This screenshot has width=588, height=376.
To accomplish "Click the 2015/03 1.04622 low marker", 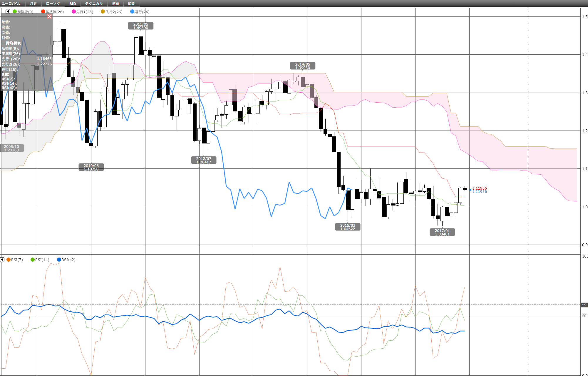I will point(348,227).
